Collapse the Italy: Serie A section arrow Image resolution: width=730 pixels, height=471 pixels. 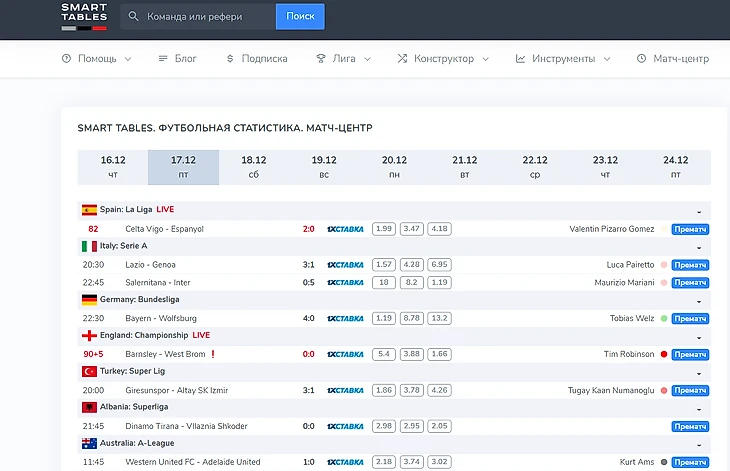[x=699, y=247]
